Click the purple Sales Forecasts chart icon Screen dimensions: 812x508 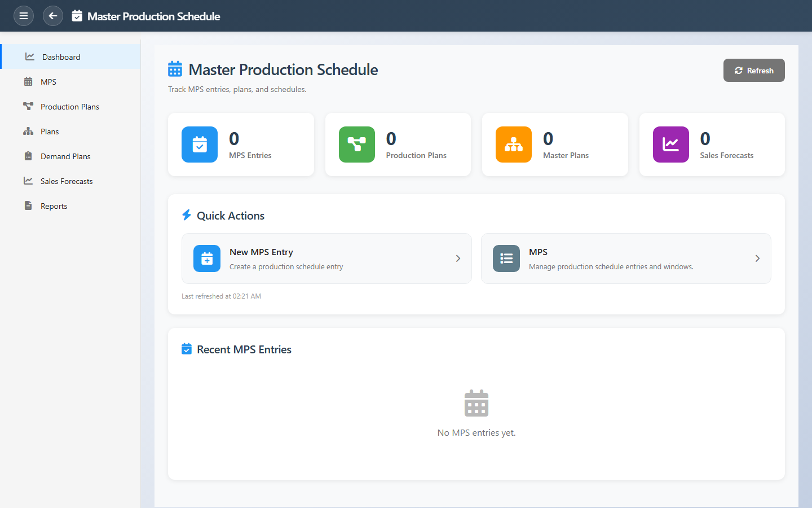point(670,144)
